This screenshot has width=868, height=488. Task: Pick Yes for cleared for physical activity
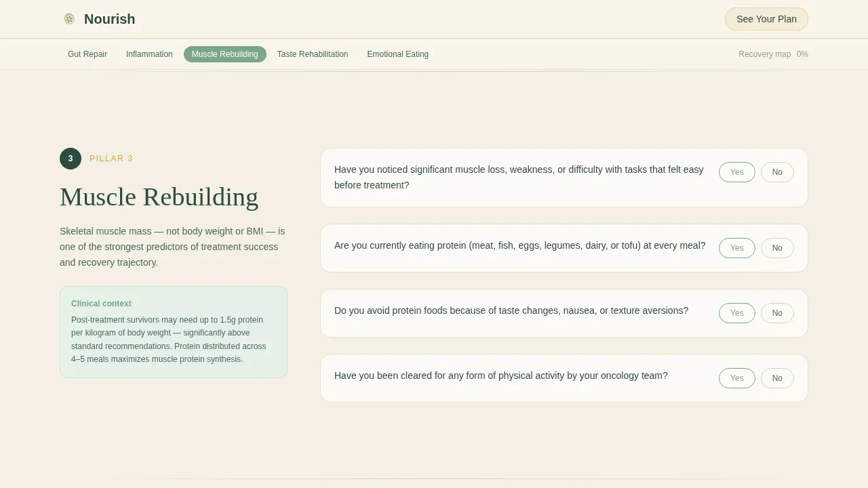point(737,378)
